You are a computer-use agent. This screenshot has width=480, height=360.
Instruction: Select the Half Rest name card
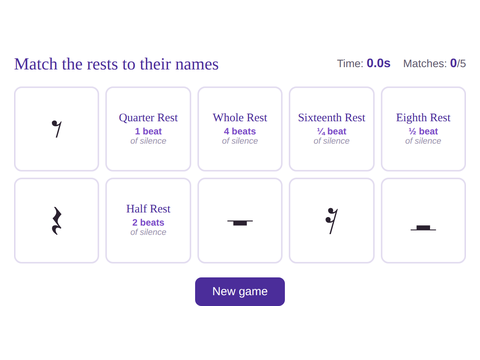click(148, 221)
